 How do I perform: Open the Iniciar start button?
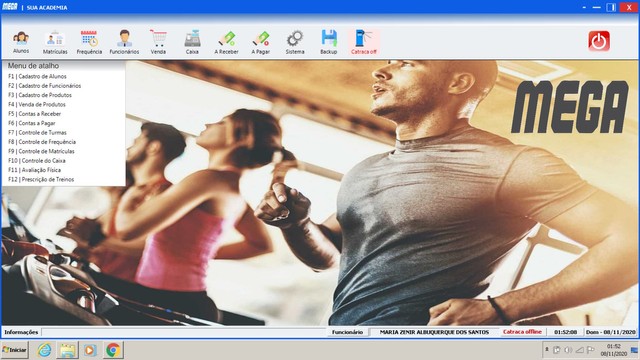pyautogui.click(x=15, y=350)
